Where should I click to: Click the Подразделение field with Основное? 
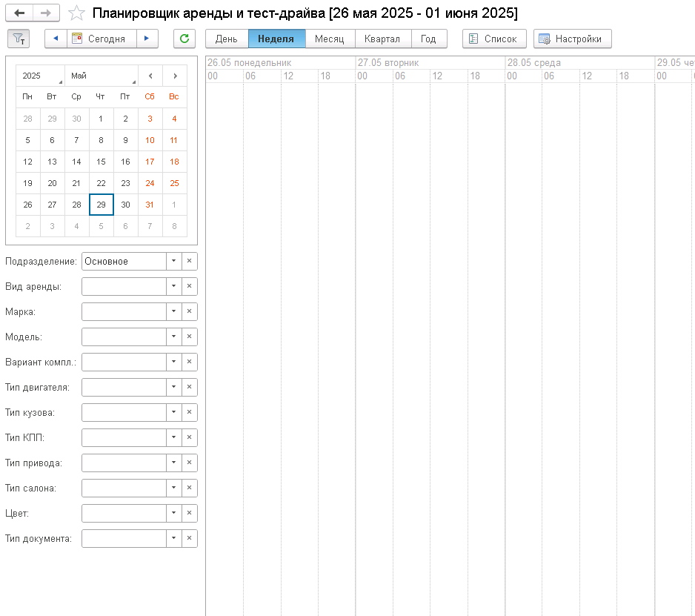(124, 261)
